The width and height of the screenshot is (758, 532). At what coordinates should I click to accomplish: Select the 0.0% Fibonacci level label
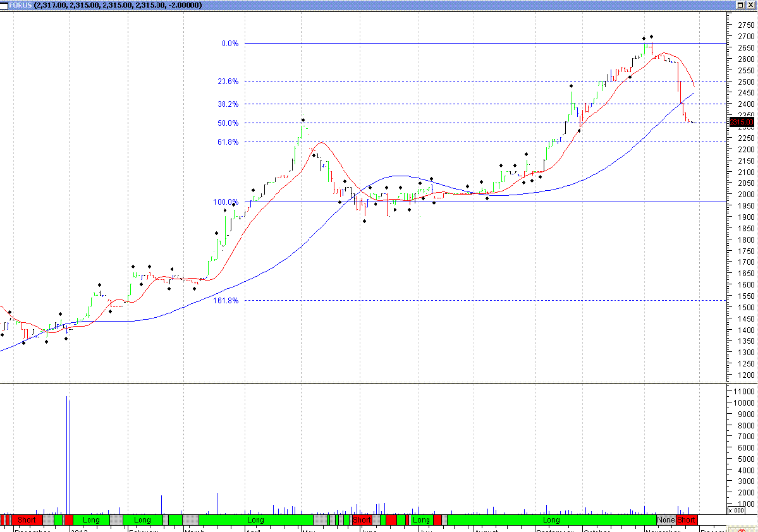pyautogui.click(x=229, y=44)
